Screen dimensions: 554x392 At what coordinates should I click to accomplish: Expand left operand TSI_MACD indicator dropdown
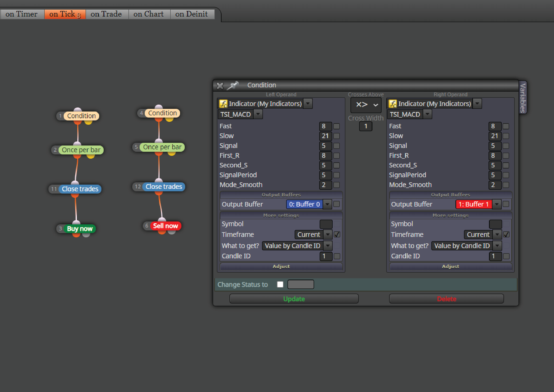(x=258, y=114)
